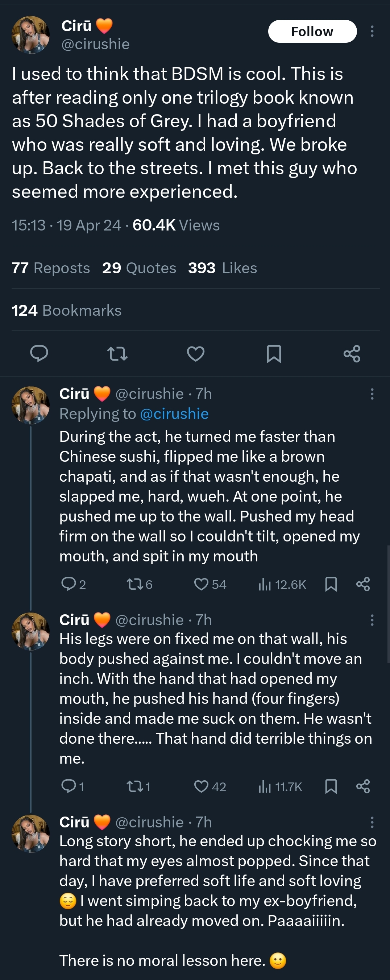The image size is (390, 980).
Task: Click the reply icon on main post
Action: [x=39, y=353]
